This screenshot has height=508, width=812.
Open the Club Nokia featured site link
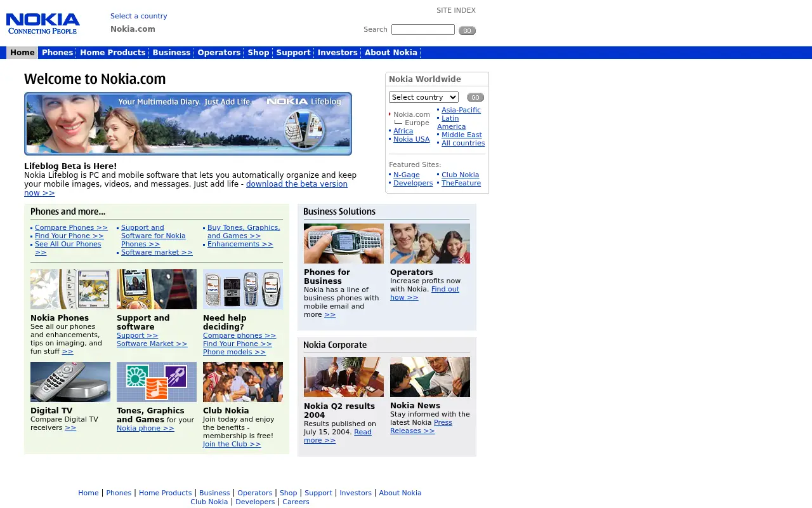click(460, 175)
